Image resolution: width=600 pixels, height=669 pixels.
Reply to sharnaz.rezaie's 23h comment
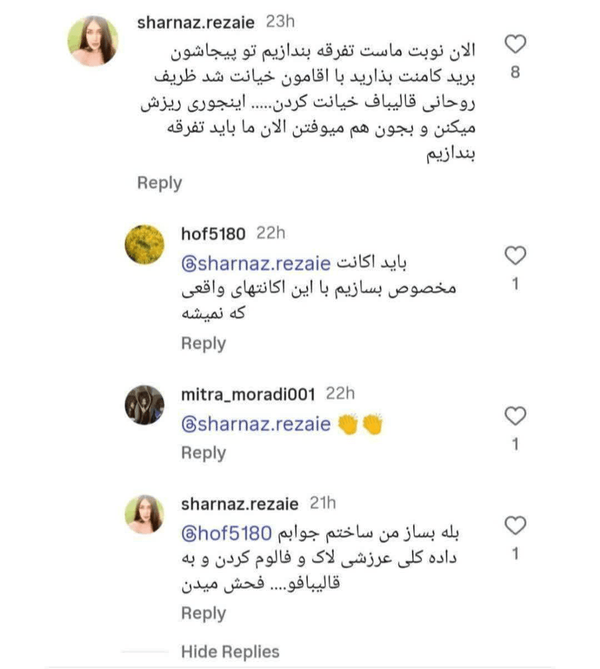click(160, 183)
